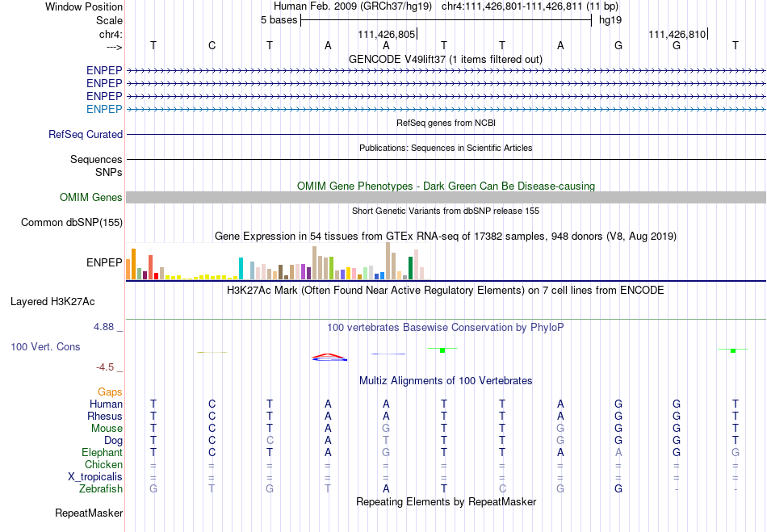Click the C base in the Zebrafish row
Viewport: 767px width, 532px height.
click(502, 488)
